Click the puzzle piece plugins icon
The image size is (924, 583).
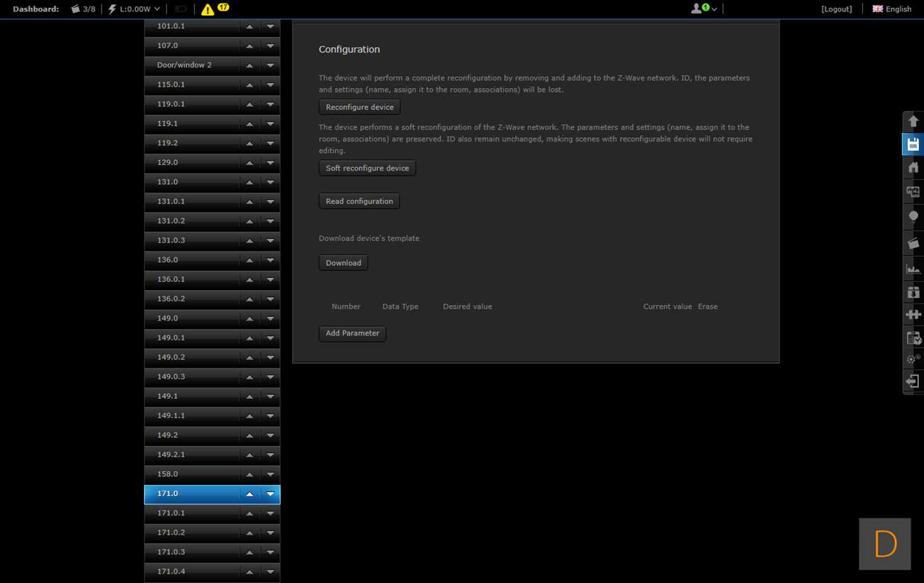pos(913,314)
